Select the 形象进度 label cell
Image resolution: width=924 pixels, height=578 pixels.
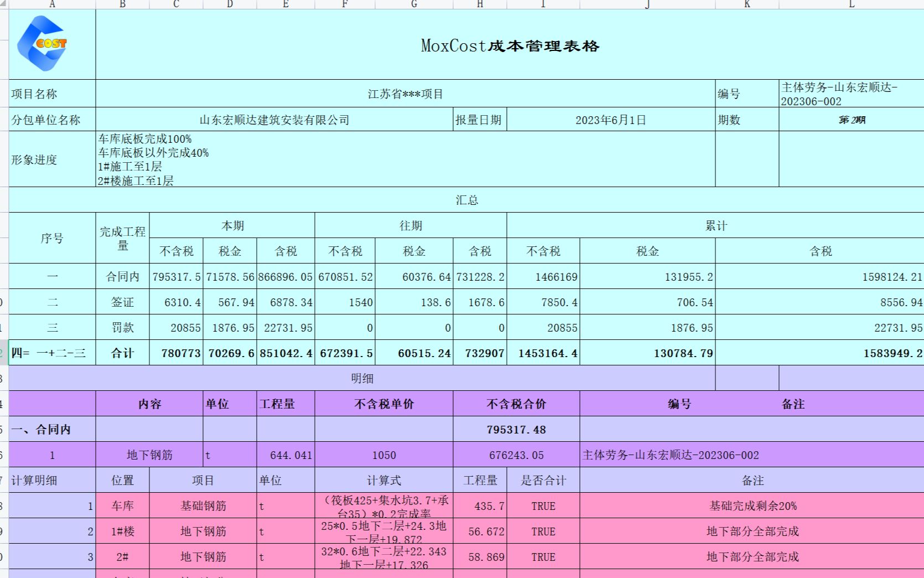pos(52,159)
